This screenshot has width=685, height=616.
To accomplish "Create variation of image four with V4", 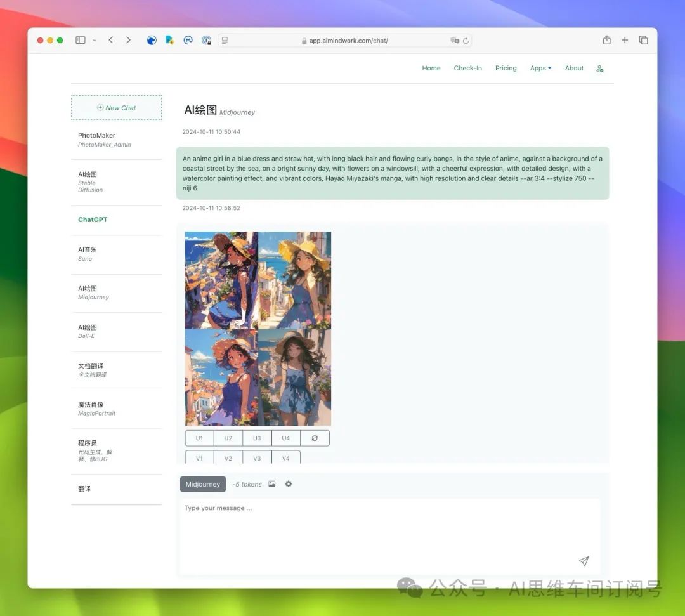I will click(x=285, y=457).
